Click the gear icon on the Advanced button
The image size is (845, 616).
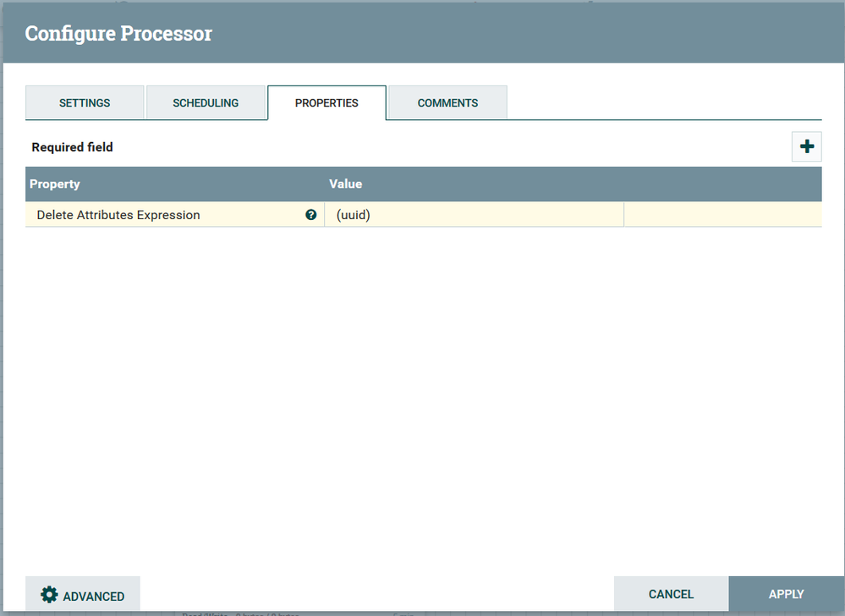(48, 594)
